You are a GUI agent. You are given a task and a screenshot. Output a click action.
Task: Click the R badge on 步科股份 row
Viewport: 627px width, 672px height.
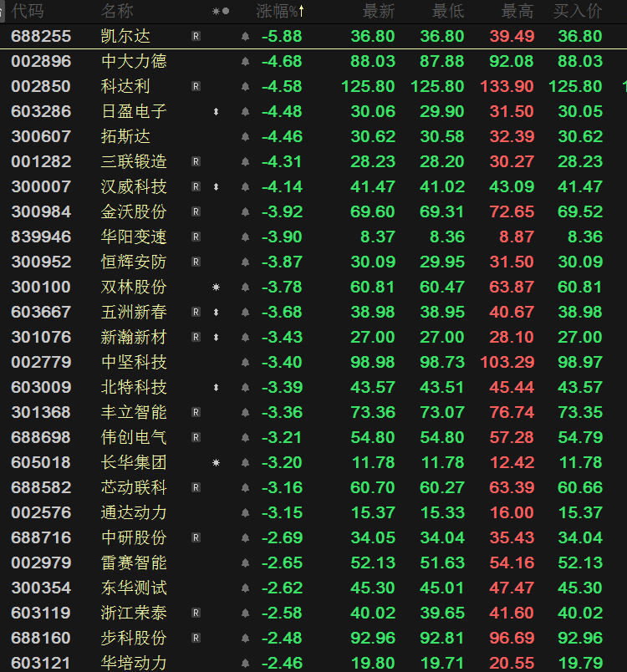pos(196,638)
